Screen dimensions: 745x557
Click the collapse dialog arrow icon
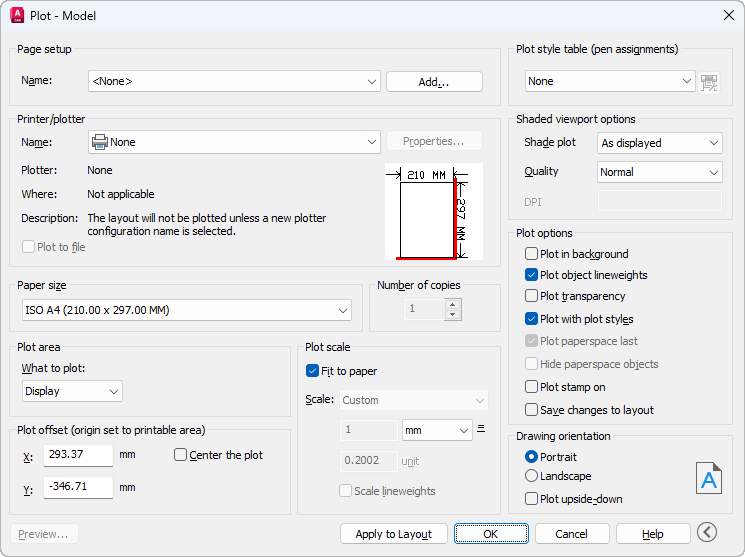point(708,533)
